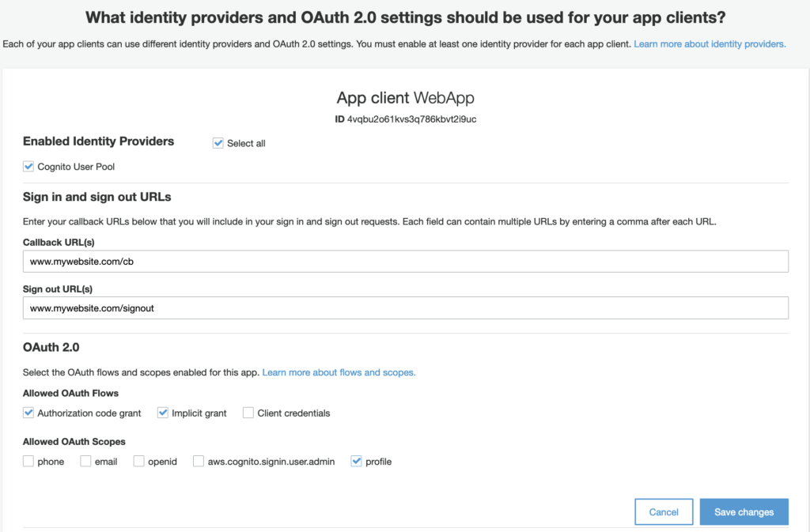Viewport: 810px width, 532px height.
Task: Click the Sign out URL(s) label
Action: tap(59, 289)
